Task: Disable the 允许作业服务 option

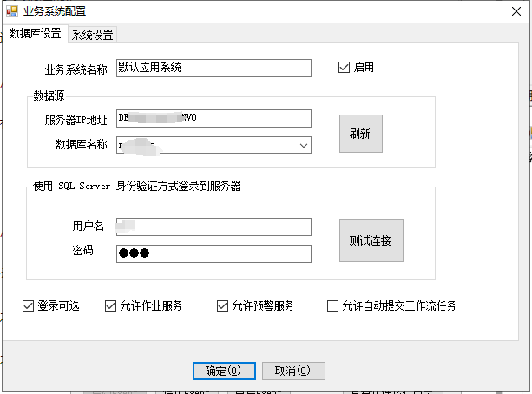Action: (110, 305)
